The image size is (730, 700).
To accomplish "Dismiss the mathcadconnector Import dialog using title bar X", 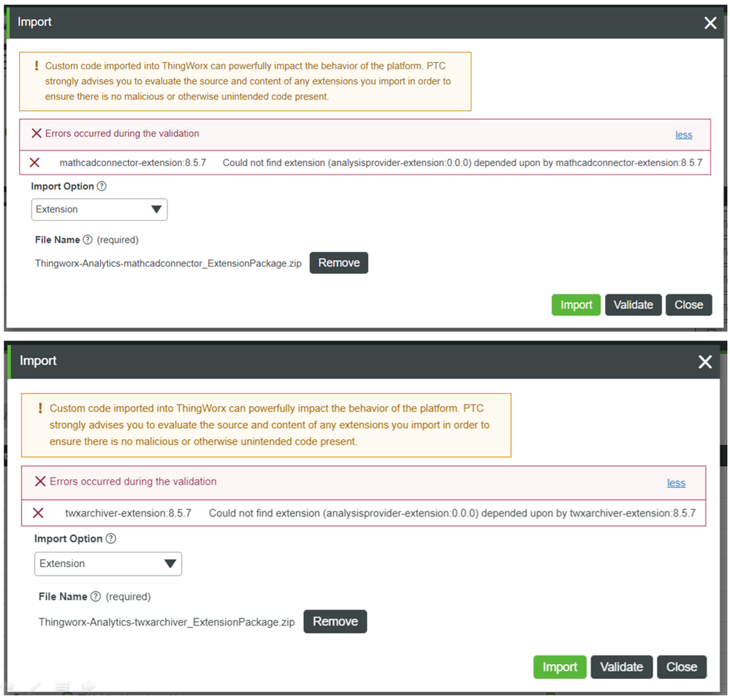I will [x=710, y=23].
